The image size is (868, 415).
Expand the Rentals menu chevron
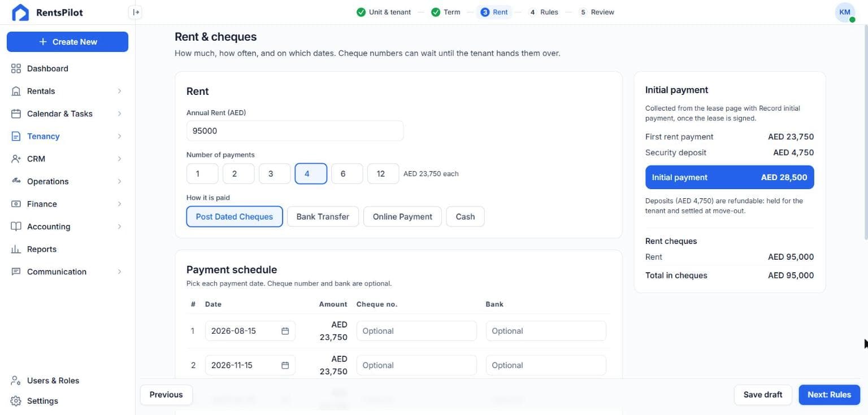(x=119, y=91)
